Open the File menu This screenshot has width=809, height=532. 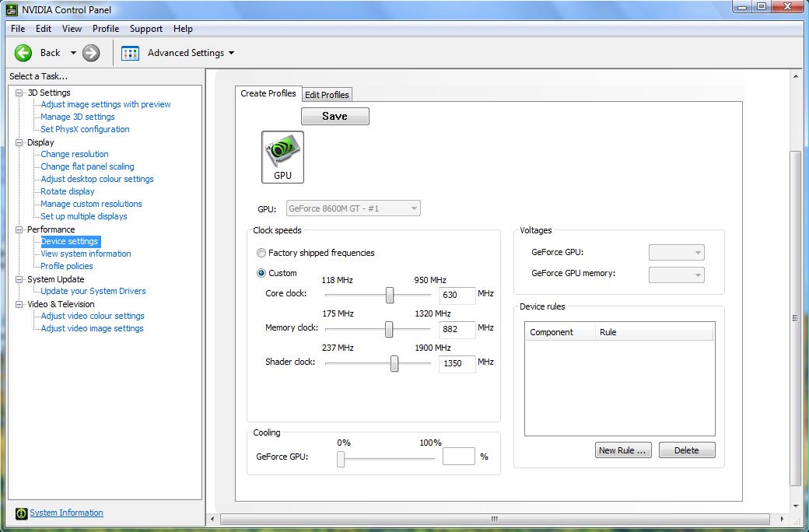pyautogui.click(x=18, y=29)
